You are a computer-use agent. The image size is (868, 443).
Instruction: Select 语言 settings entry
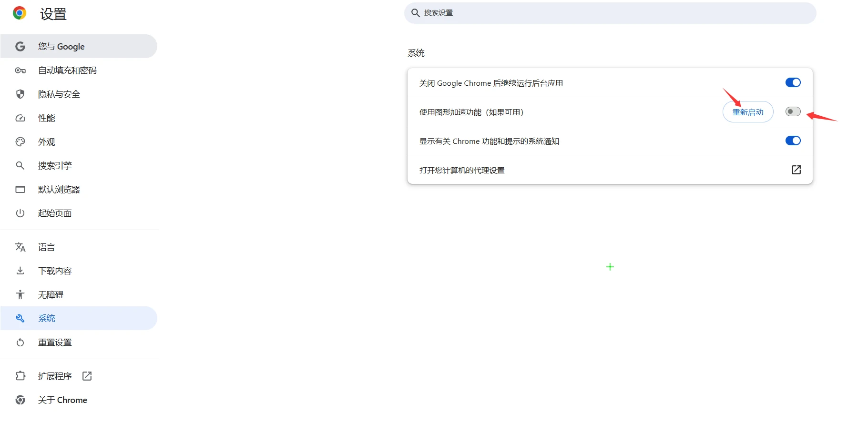click(x=46, y=247)
